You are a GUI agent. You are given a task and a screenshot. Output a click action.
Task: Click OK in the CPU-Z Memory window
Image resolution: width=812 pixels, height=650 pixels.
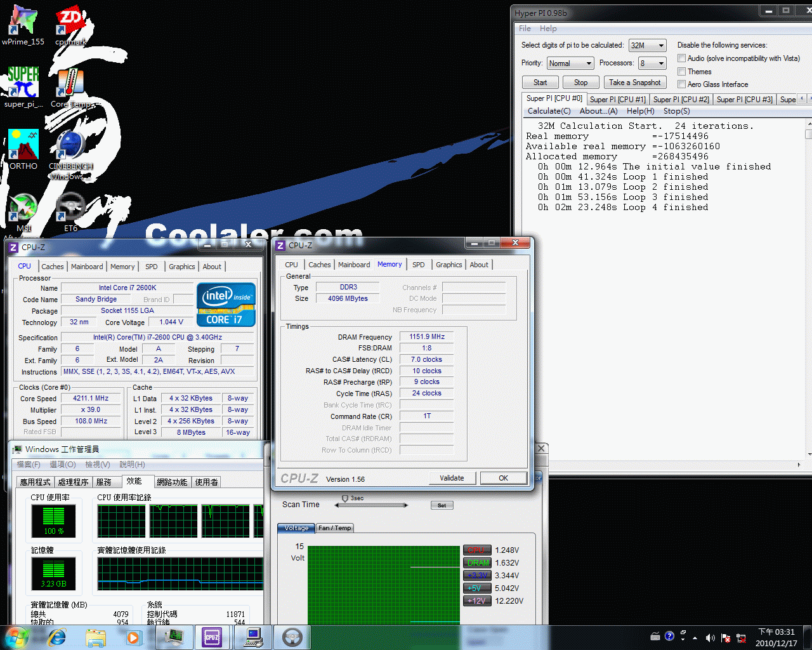pyautogui.click(x=503, y=478)
